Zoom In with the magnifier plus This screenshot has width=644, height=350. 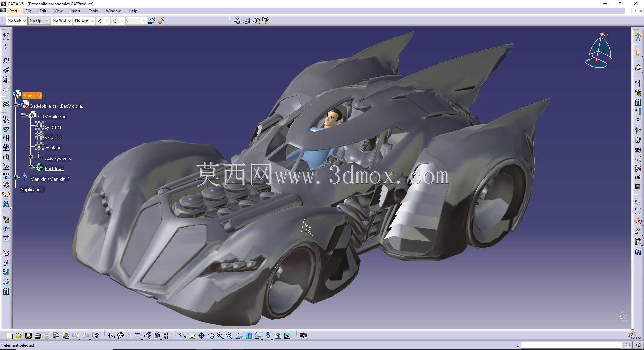click(220, 336)
